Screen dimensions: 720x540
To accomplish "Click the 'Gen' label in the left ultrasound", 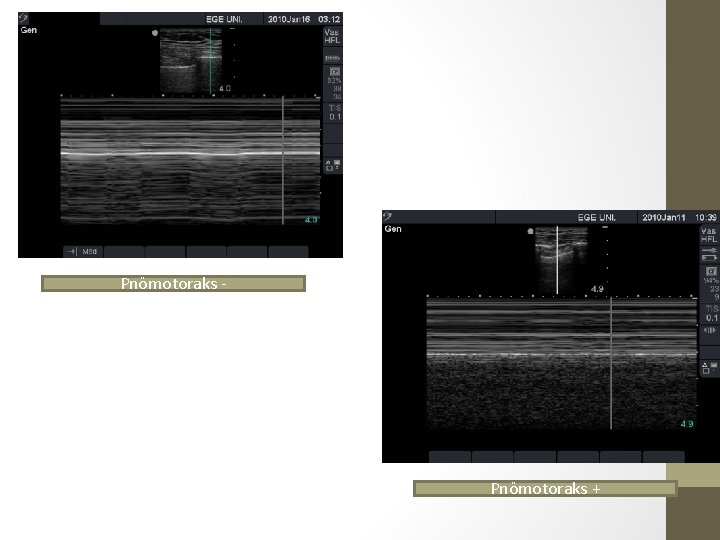I will pyautogui.click(x=28, y=30).
